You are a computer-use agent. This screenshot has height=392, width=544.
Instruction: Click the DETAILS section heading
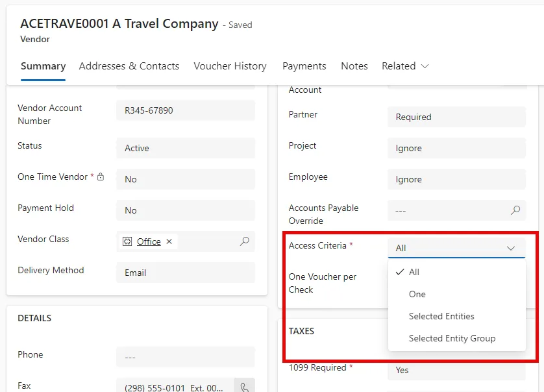tap(34, 318)
